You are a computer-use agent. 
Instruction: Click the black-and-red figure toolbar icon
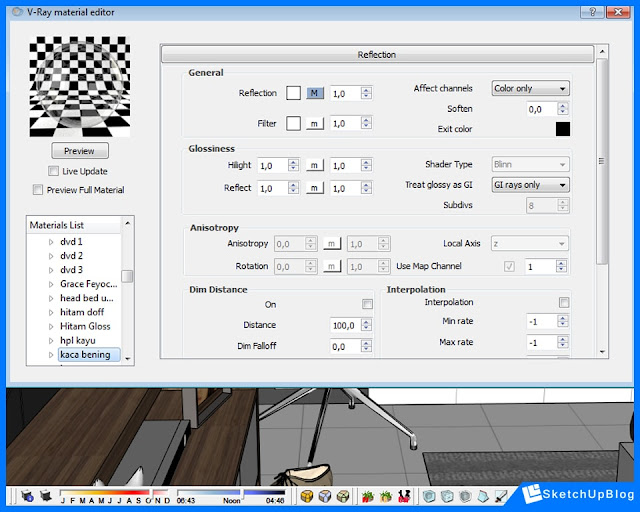click(x=404, y=496)
